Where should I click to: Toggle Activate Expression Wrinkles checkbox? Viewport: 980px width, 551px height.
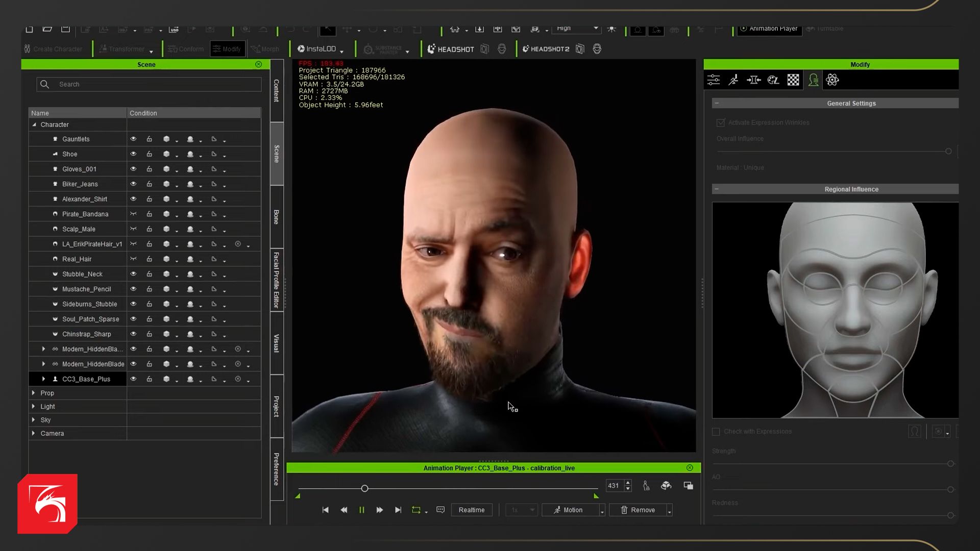[721, 122]
